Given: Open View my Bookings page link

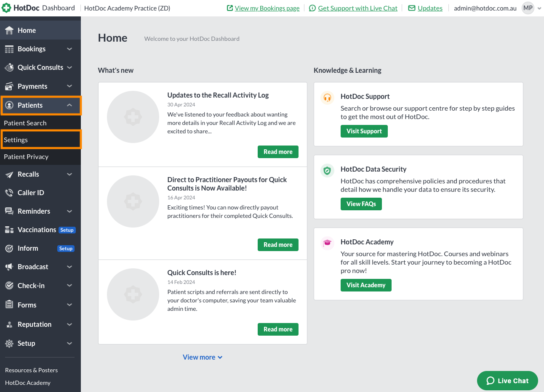Looking at the screenshot, I should pyautogui.click(x=267, y=8).
